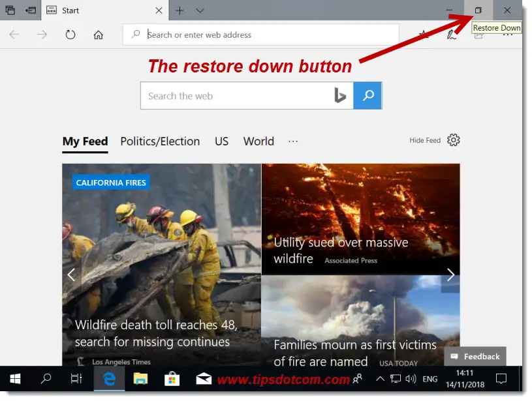Open the families mourn fire victims article
The image size is (532, 401).
(x=355, y=353)
